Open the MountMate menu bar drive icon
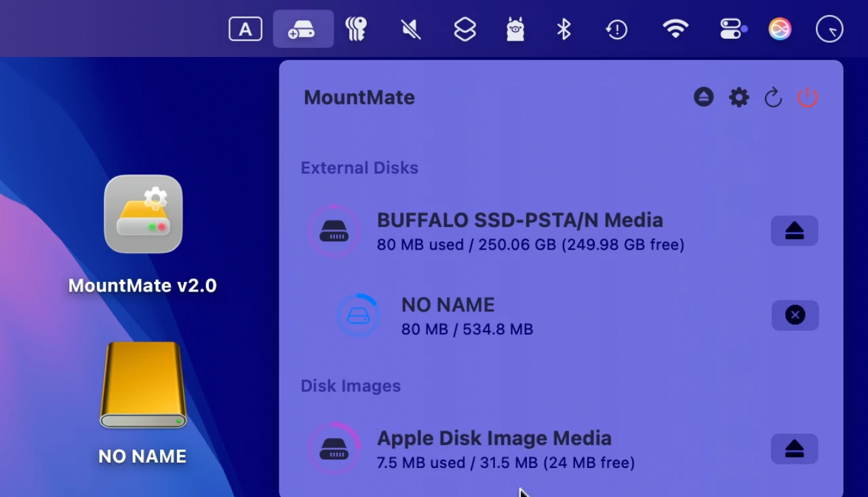The height and width of the screenshot is (497, 868). [303, 28]
